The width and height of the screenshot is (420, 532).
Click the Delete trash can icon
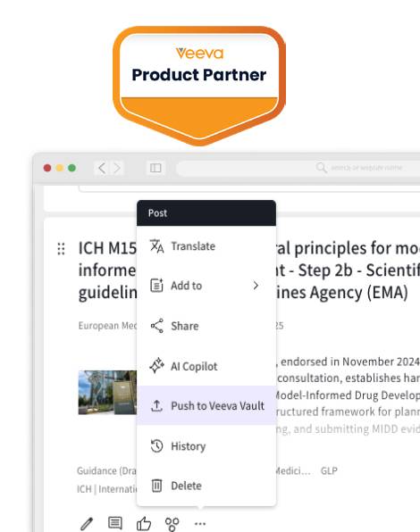pyautogui.click(x=156, y=486)
